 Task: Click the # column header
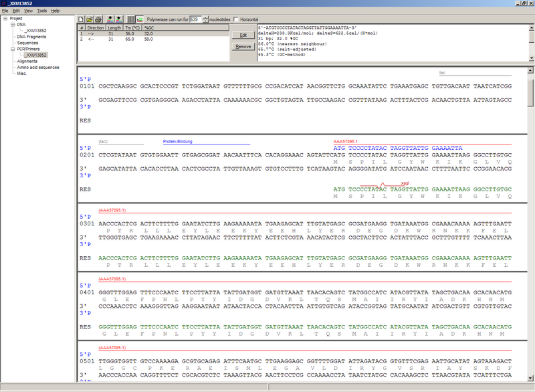pyautogui.click(x=82, y=28)
